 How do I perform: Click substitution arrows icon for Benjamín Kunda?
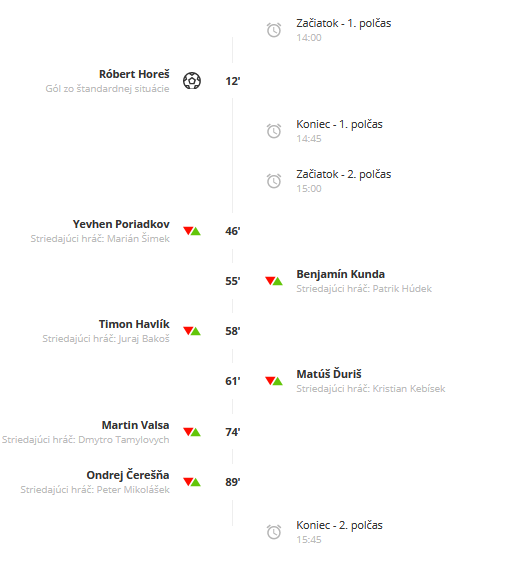pyautogui.click(x=274, y=281)
